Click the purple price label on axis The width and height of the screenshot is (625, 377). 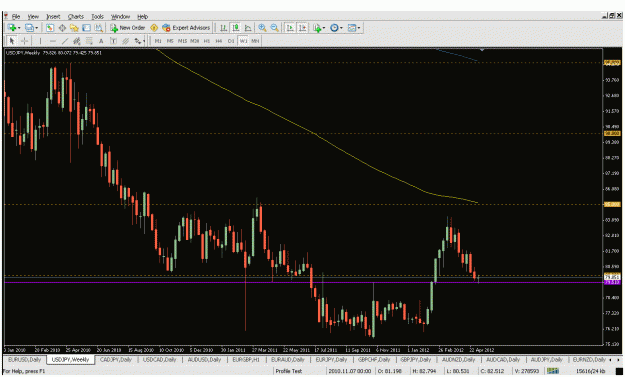pos(611,282)
